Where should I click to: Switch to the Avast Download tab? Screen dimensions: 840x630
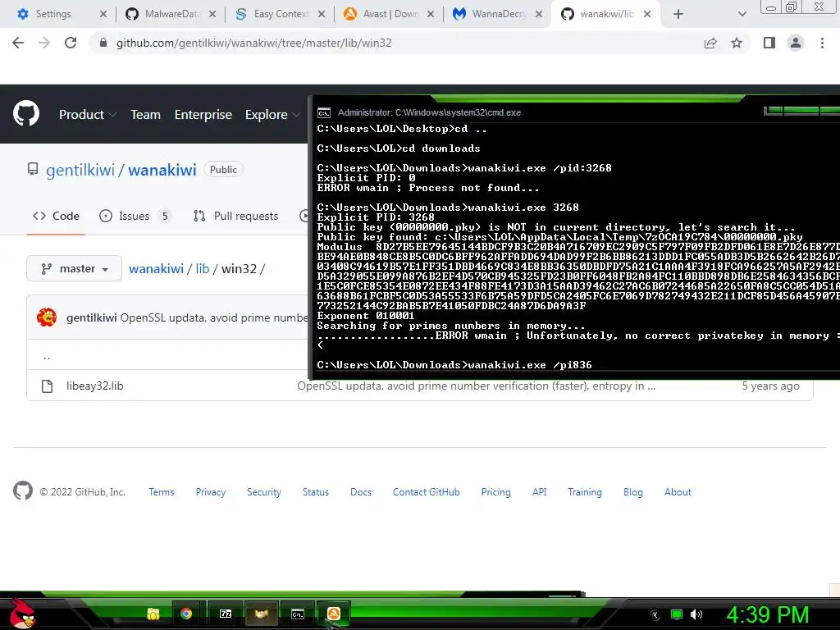[382, 14]
